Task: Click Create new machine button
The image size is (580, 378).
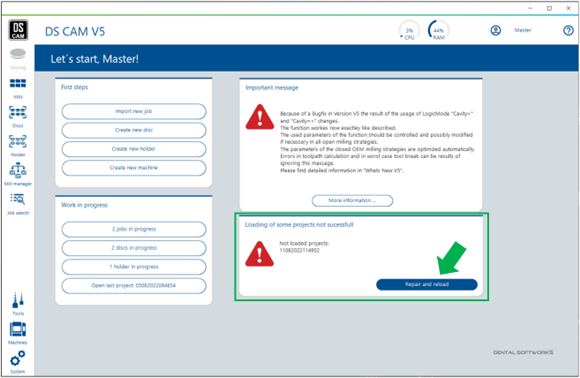Action: click(134, 168)
